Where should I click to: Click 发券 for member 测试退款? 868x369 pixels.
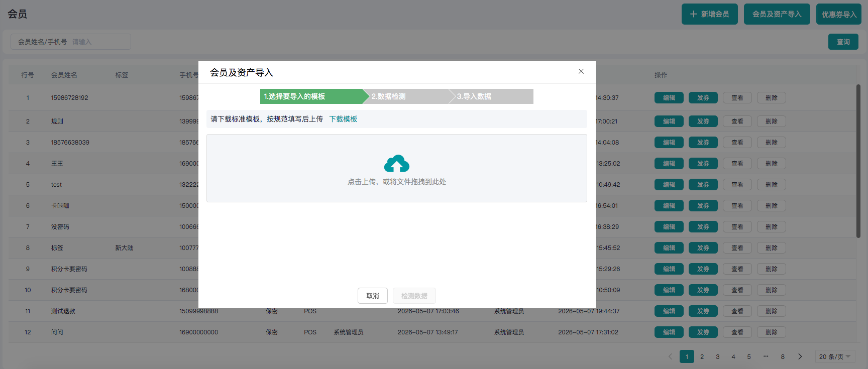coord(703,311)
